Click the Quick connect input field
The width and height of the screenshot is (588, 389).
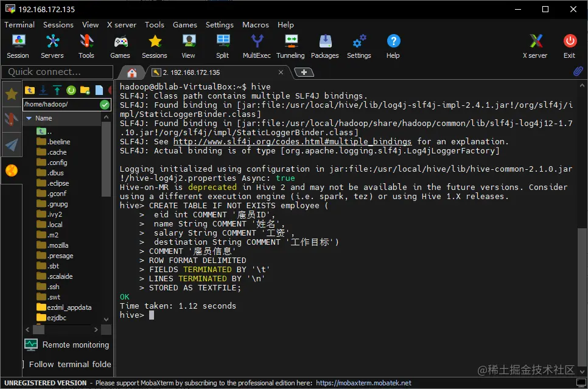click(x=57, y=72)
